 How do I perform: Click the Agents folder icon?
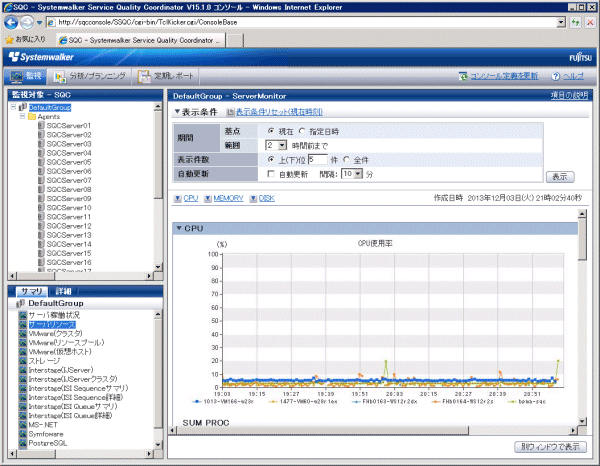(32, 116)
